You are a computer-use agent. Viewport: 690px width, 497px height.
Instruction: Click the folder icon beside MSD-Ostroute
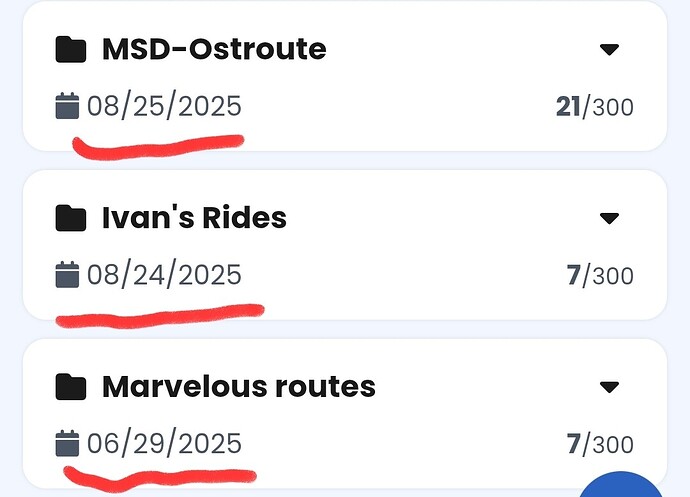(x=69, y=48)
